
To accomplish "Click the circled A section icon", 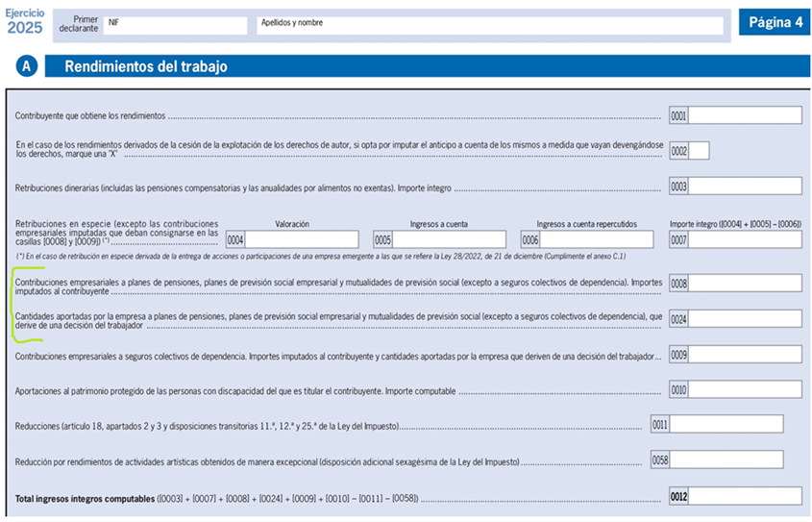I will (28, 66).
